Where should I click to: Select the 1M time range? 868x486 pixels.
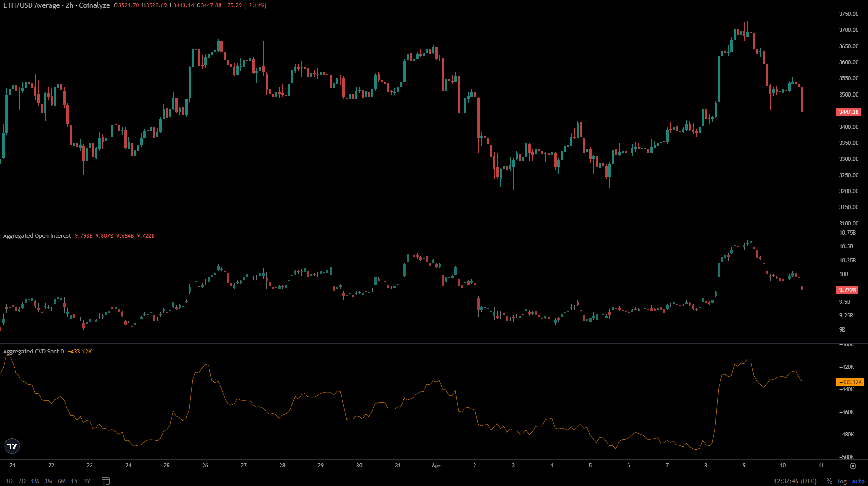click(x=35, y=481)
